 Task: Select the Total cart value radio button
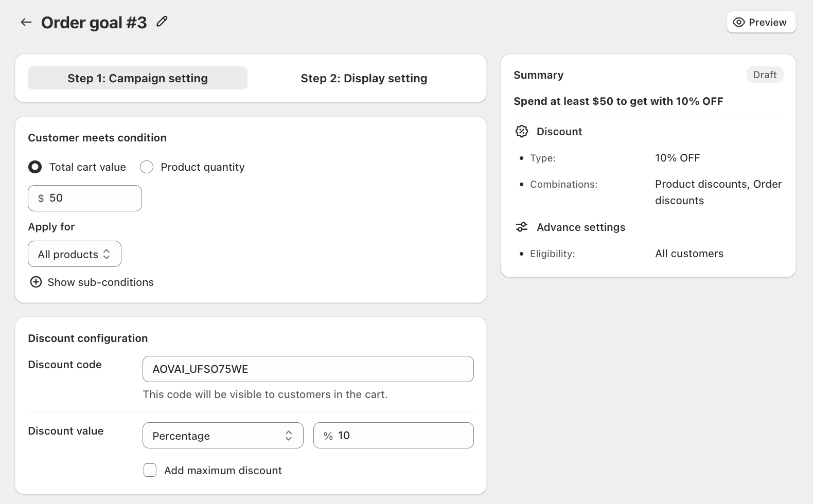point(35,167)
